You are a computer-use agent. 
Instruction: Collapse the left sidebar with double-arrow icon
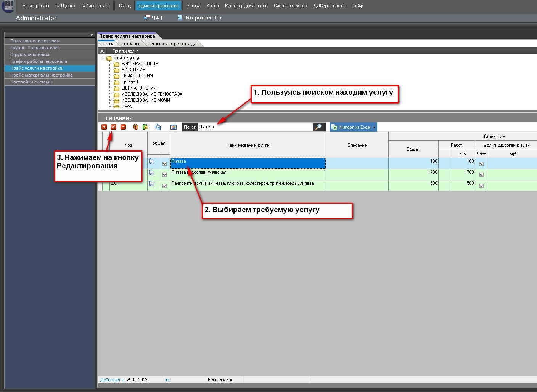(92, 35)
